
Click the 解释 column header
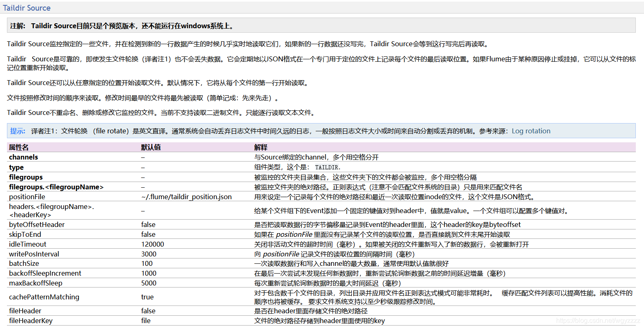(261, 147)
